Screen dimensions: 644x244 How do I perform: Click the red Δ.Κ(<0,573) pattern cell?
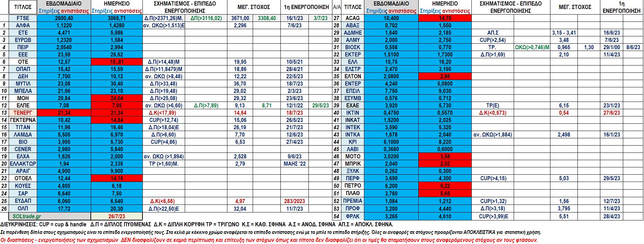click(x=493, y=113)
